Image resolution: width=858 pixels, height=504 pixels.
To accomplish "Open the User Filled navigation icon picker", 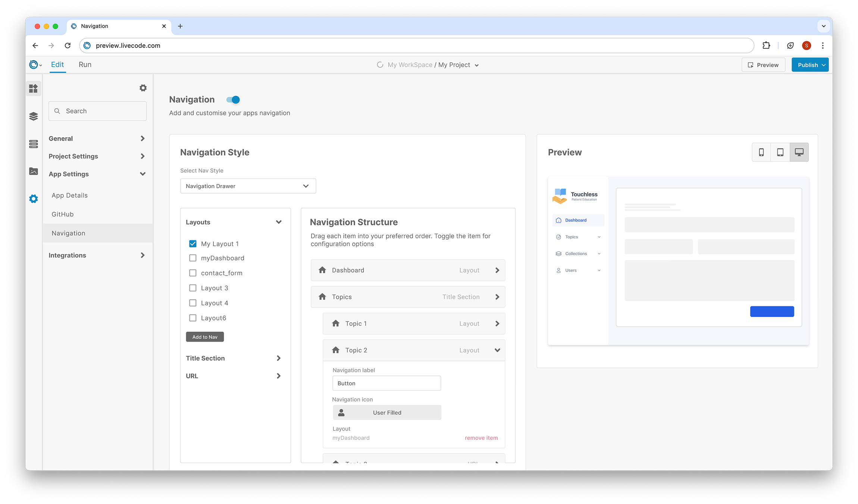I will coord(387,413).
